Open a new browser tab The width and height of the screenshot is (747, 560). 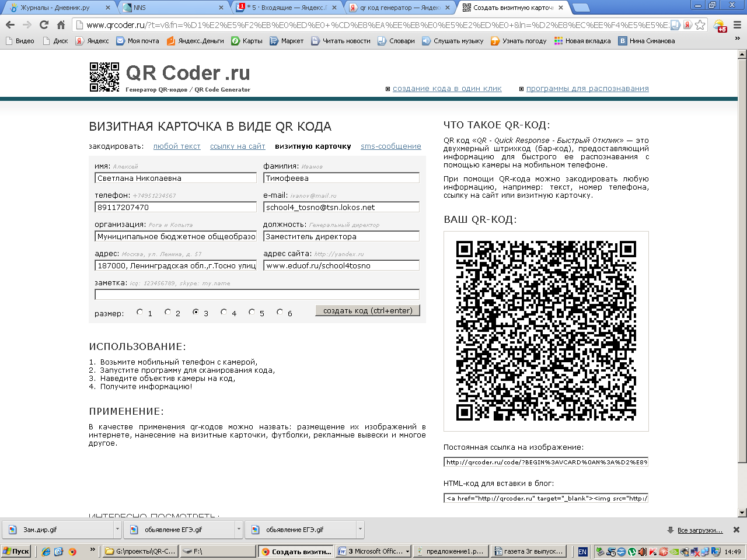[x=581, y=8]
